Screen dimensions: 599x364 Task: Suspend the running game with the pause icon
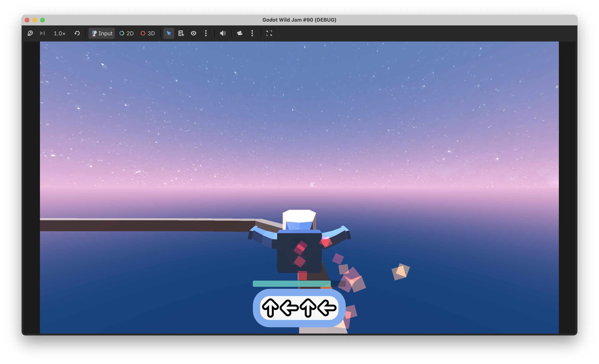pos(30,33)
